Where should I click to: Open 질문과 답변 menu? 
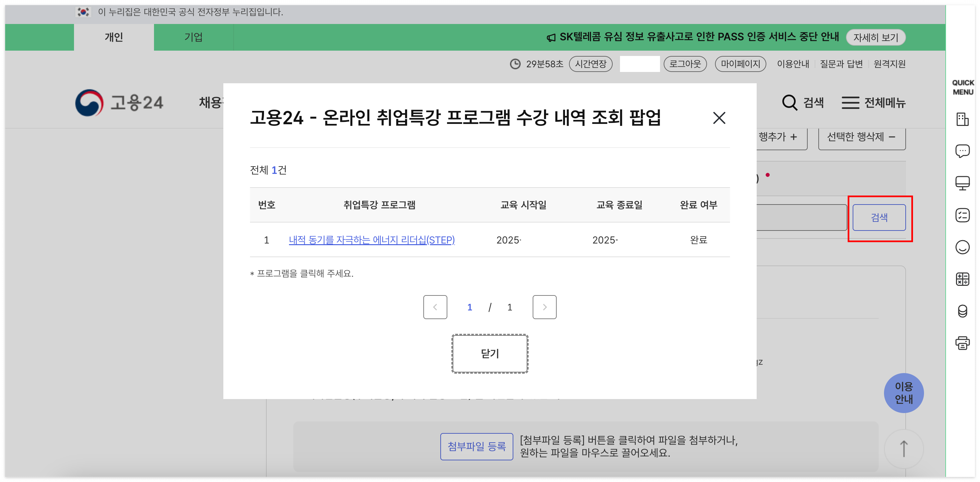click(x=841, y=64)
